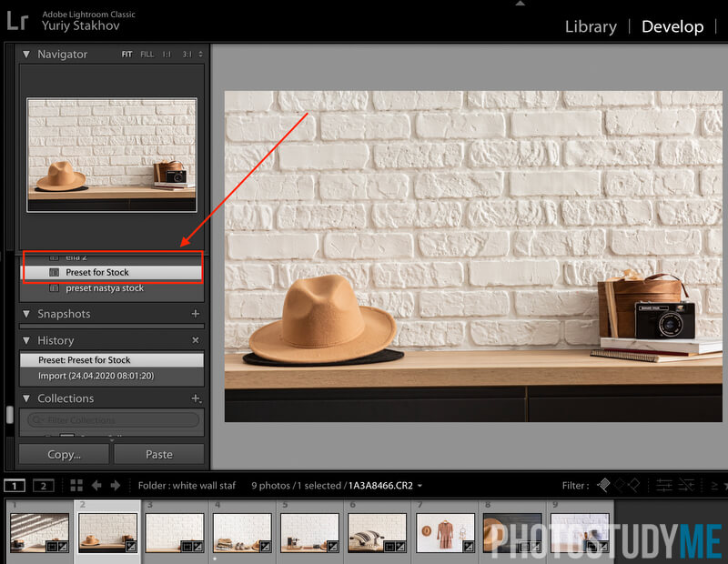Select the Preset for Stock preset
Viewport: 728px width, 564px height.
coord(112,272)
